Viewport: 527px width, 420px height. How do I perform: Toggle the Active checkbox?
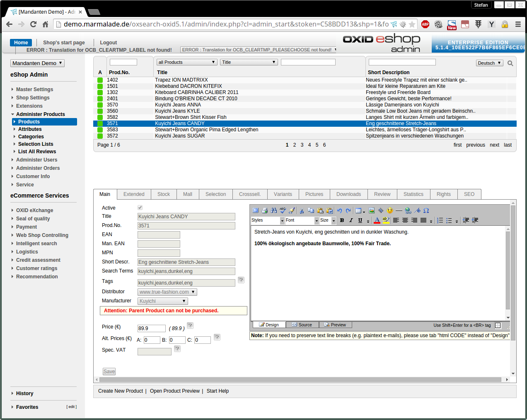pos(140,208)
